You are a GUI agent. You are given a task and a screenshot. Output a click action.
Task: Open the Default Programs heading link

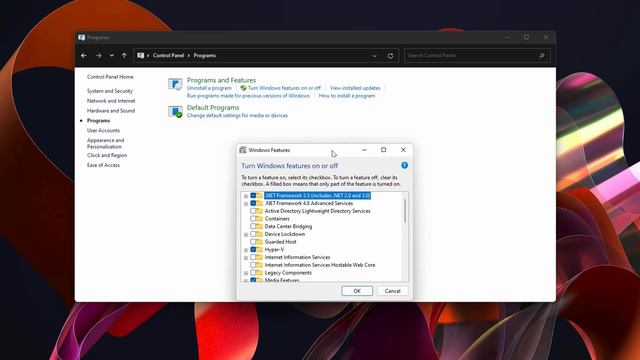pyautogui.click(x=213, y=107)
